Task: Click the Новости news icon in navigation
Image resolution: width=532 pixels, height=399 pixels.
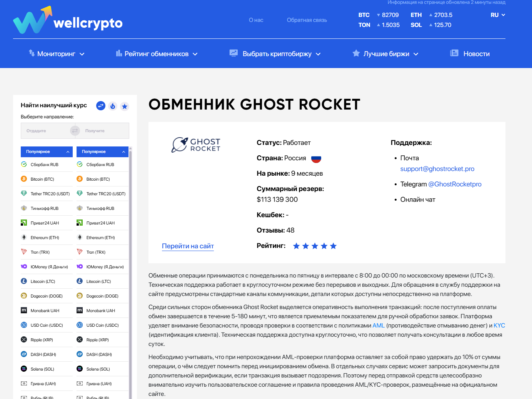Action: 455,53
